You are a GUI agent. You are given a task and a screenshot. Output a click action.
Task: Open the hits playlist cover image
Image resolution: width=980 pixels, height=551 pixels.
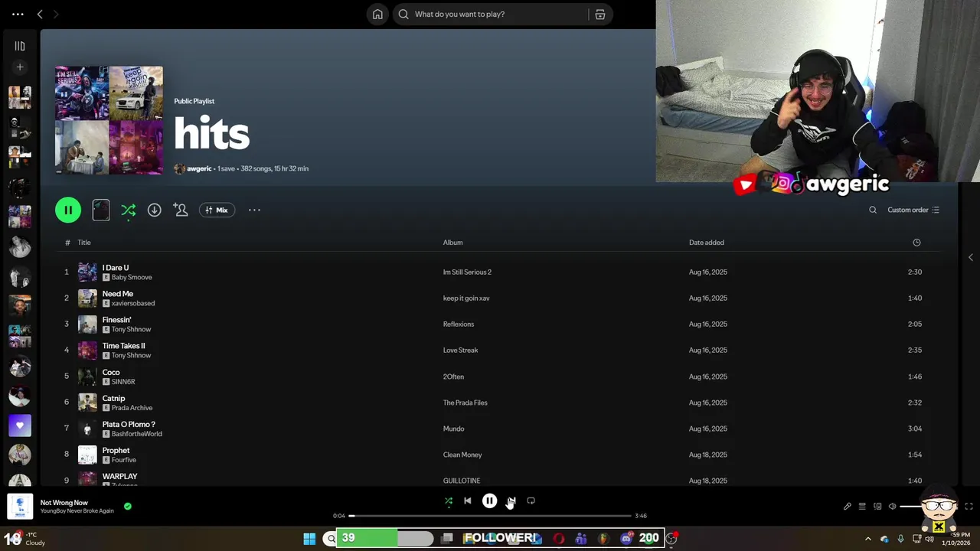tap(109, 120)
